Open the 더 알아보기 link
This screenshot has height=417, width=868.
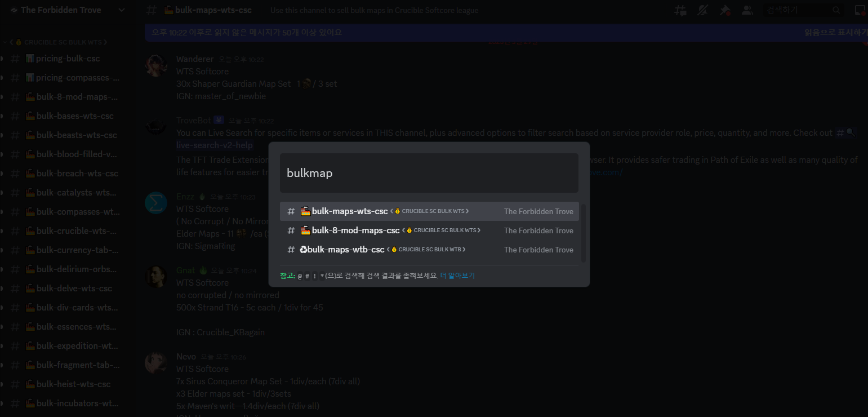pos(457,276)
